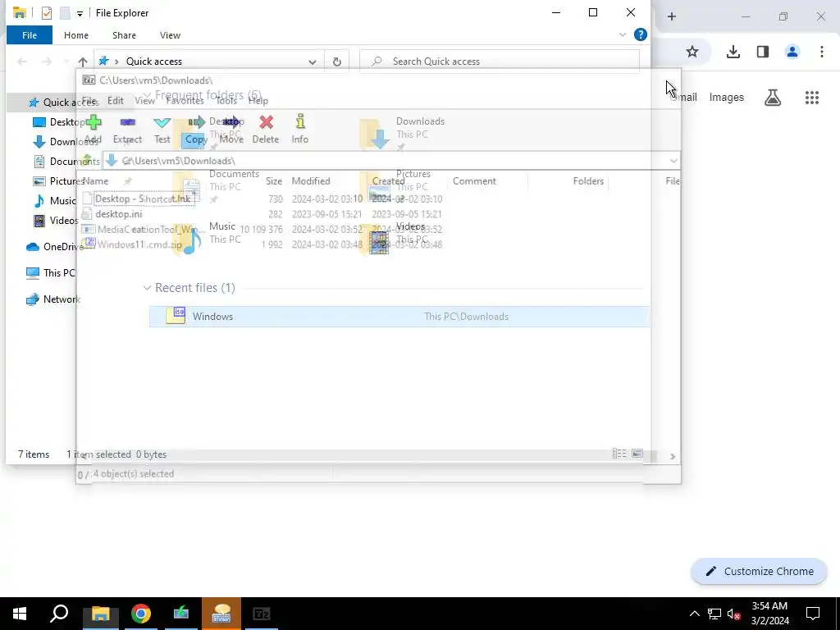The height and width of the screenshot is (630, 840).
Task: Click the Search Quick access field
Action: 500,62
